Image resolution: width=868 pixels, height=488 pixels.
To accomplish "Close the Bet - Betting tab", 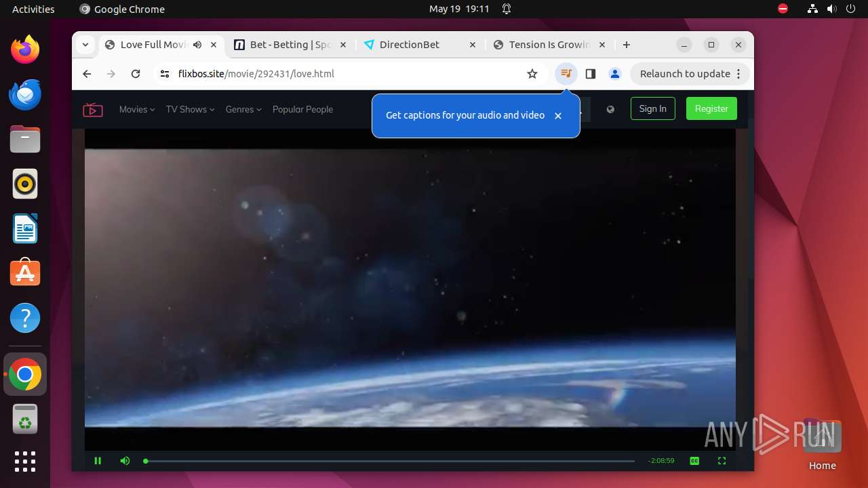I will [343, 45].
